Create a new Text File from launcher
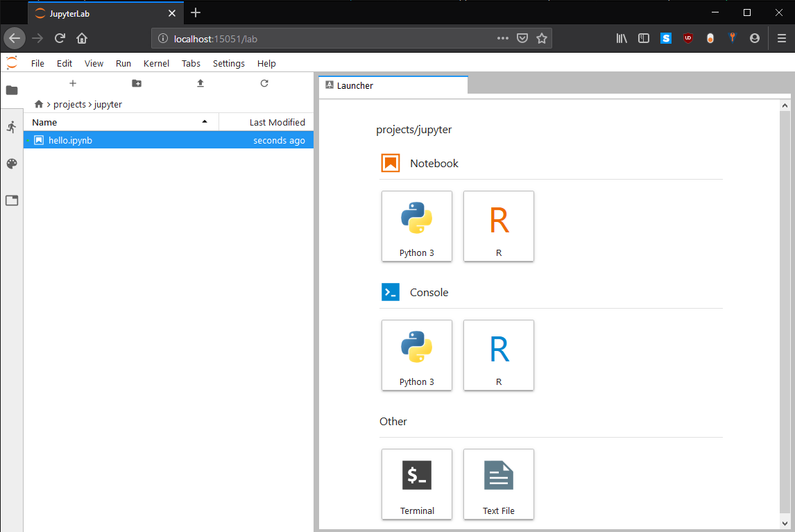 (499, 484)
